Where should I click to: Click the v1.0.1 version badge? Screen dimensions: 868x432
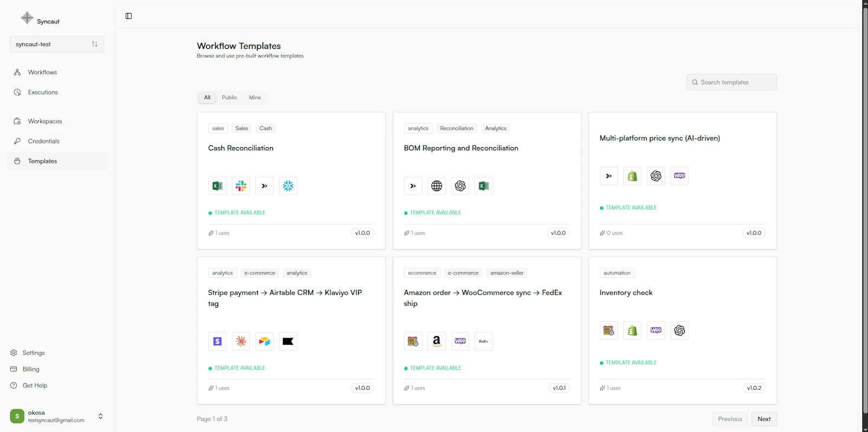coord(559,388)
